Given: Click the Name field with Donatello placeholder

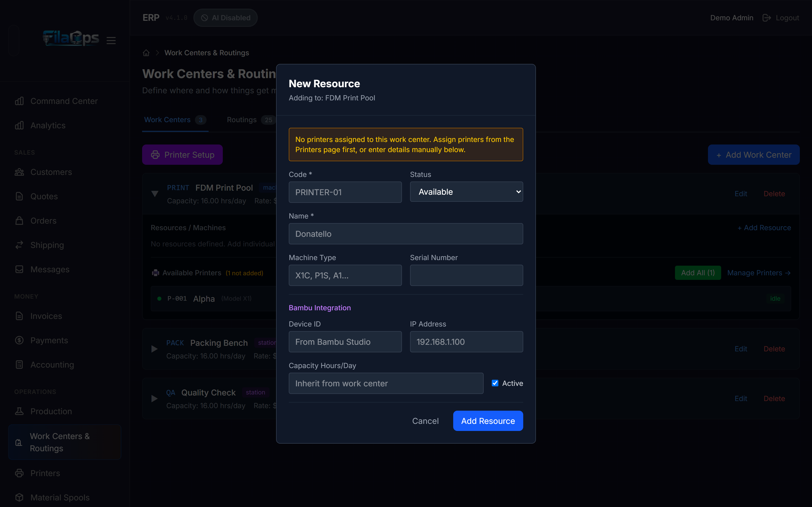Looking at the screenshot, I should tap(406, 234).
